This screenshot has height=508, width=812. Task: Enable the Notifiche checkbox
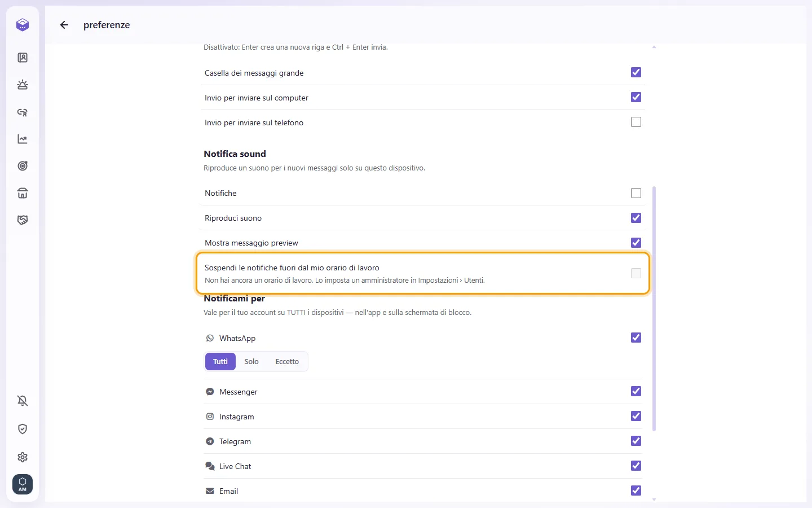[636, 193]
